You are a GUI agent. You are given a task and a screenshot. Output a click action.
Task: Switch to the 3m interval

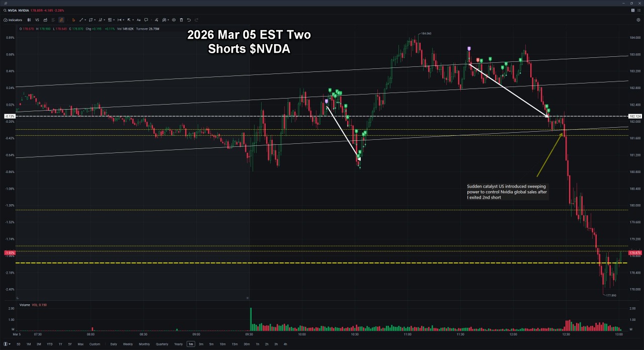coord(201,344)
